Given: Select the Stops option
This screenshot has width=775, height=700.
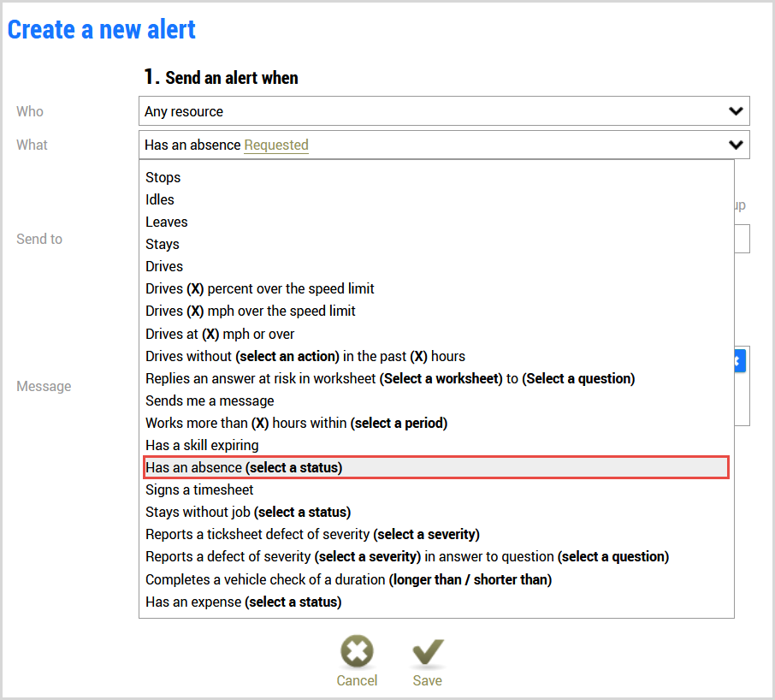Looking at the screenshot, I should click(x=436, y=177).
